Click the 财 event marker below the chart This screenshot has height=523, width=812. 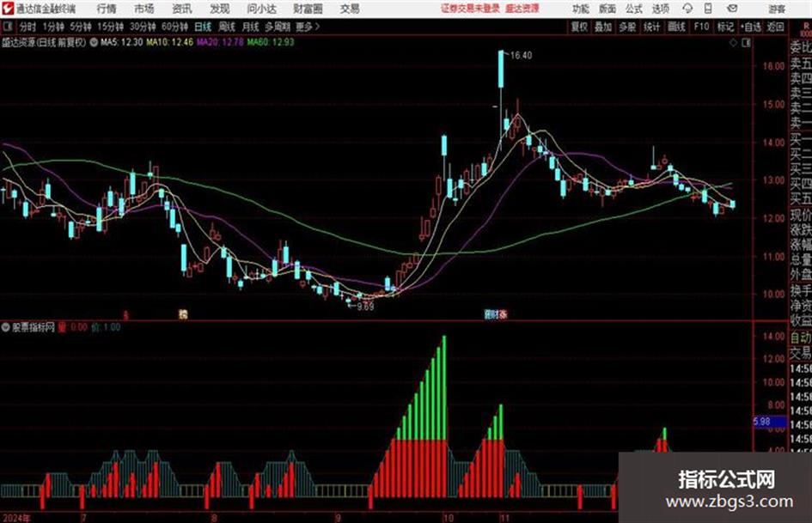click(x=496, y=313)
